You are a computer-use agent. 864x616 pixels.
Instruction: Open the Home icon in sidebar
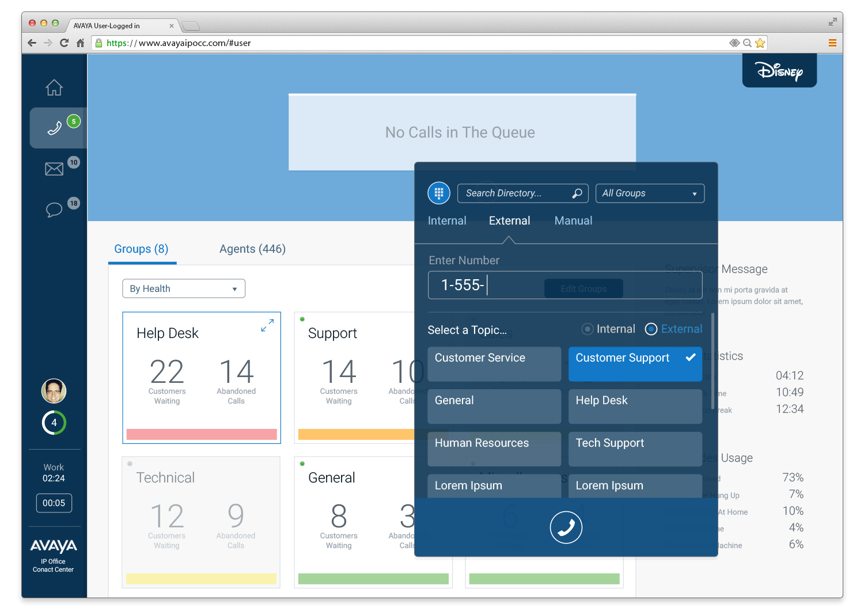[x=54, y=88]
